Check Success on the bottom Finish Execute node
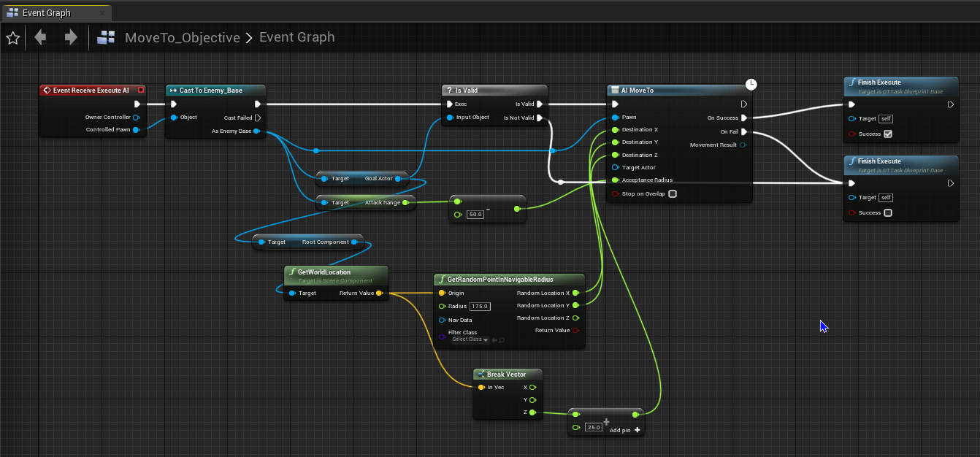The image size is (980, 457). (888, 213)
